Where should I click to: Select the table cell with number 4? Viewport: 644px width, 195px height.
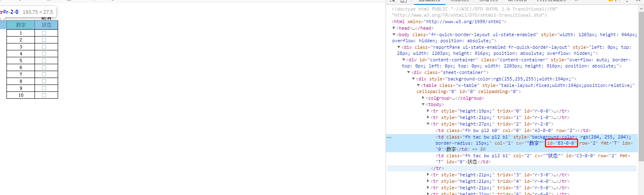[21, 54]
